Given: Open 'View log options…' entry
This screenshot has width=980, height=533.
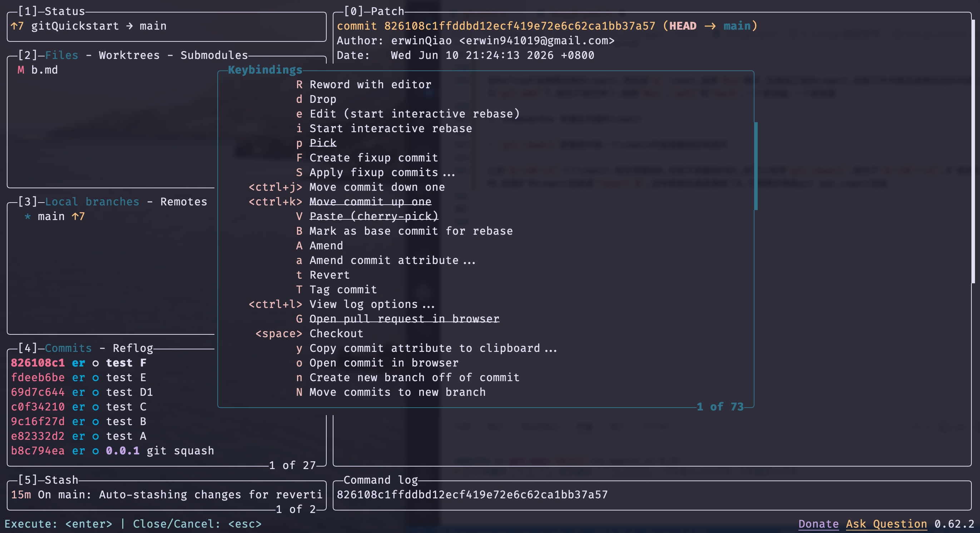Looking at the screenshot, I should (342, 304).
